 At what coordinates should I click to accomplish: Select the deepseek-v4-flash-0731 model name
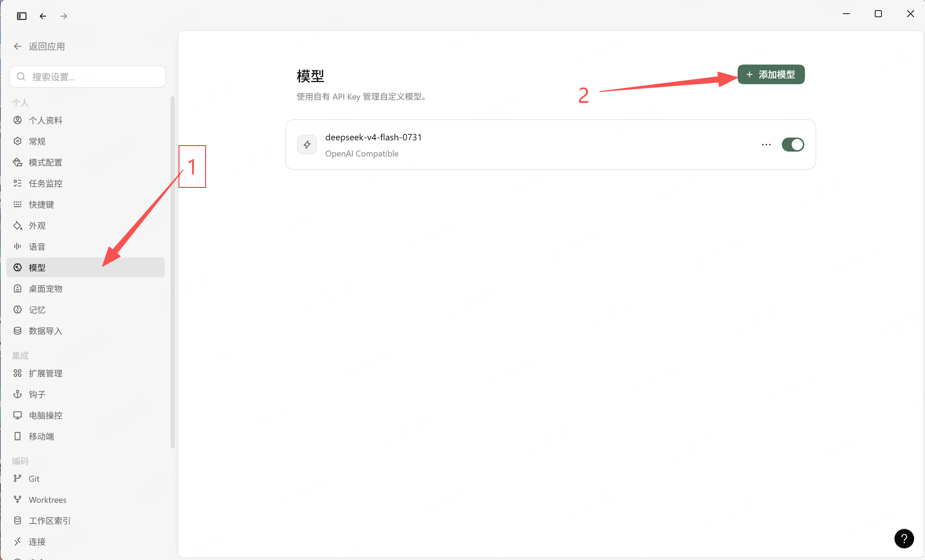pyautogui.click(x=373, y=138)
